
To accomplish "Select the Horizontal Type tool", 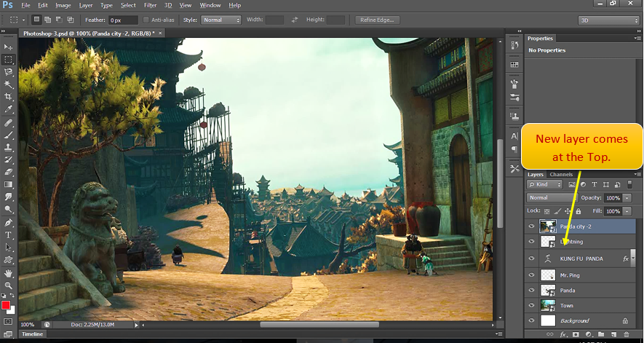I will point(8,234).
